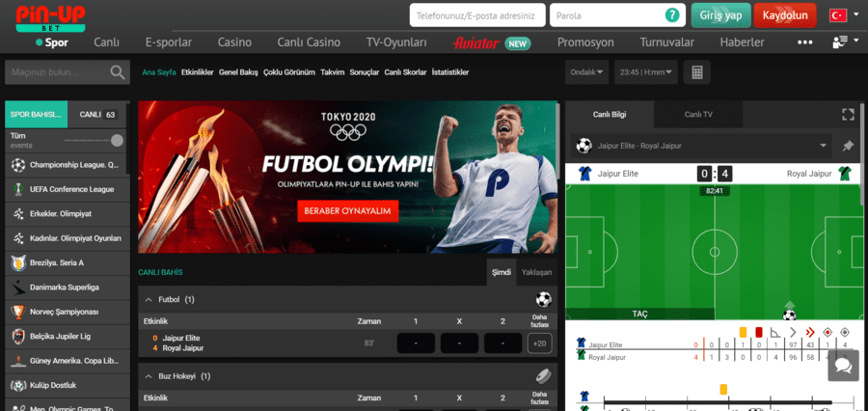The image size is (868, 411).
Task: Select Güney Amerika. Copa Lib... in sidebar
Action: (x=68, y=361)
